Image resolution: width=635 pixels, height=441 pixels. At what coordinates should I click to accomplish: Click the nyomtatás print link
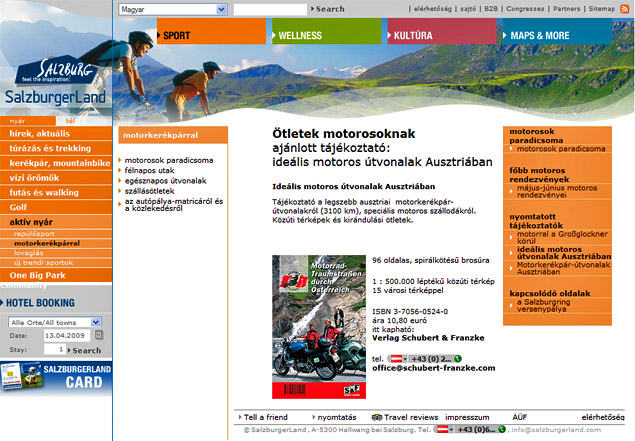337,417
